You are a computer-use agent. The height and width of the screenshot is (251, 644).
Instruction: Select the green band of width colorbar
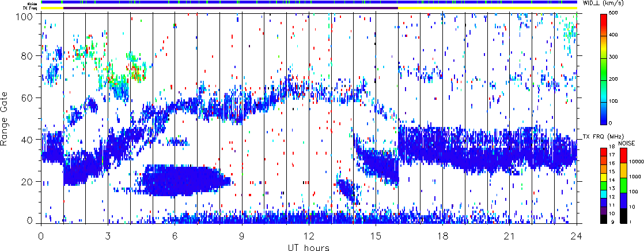point(604,72)
